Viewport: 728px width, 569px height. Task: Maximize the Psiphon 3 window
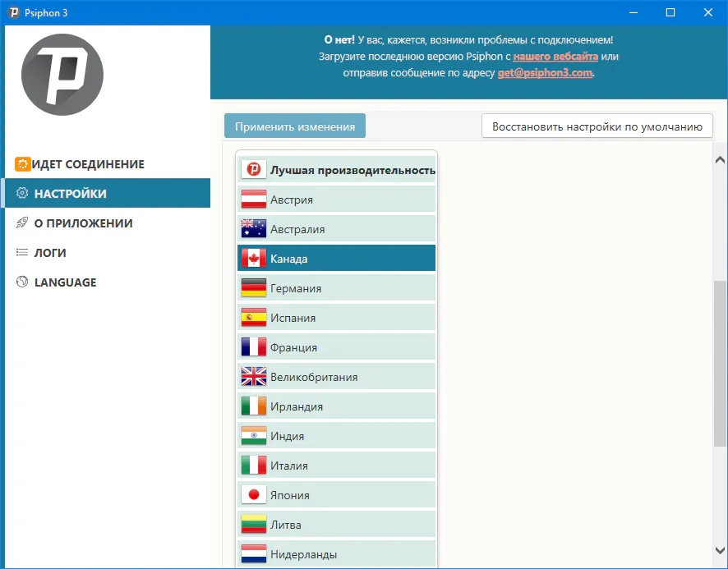coord(670,12)
